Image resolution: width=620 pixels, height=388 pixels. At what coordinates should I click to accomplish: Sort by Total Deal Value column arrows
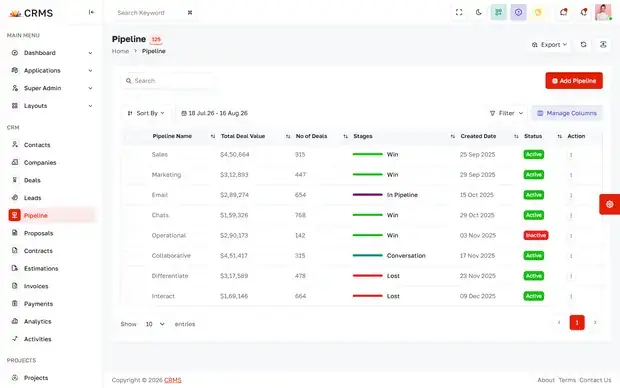[x=288, y=136]
